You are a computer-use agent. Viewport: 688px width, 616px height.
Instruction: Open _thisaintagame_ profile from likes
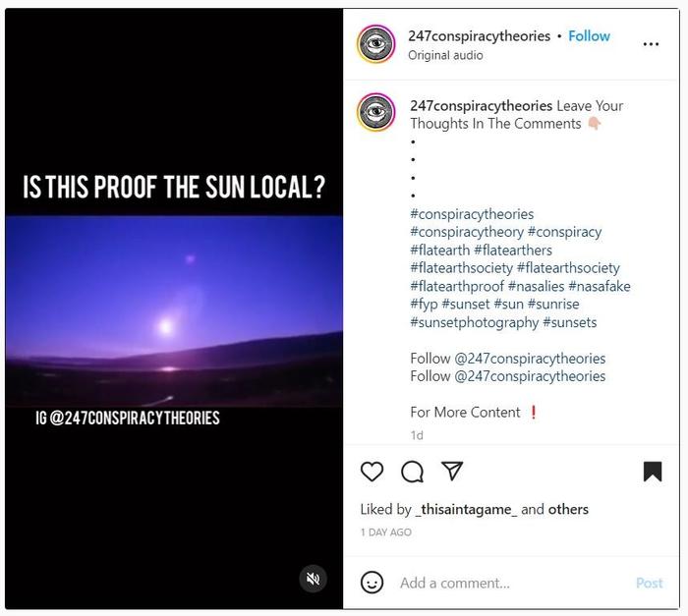(466, 509)
